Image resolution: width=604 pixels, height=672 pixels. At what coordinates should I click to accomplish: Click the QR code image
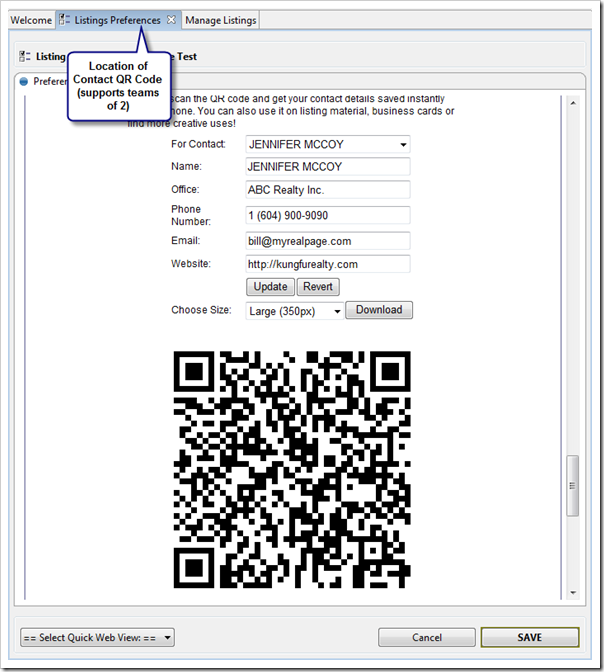(x=292, y=469)
